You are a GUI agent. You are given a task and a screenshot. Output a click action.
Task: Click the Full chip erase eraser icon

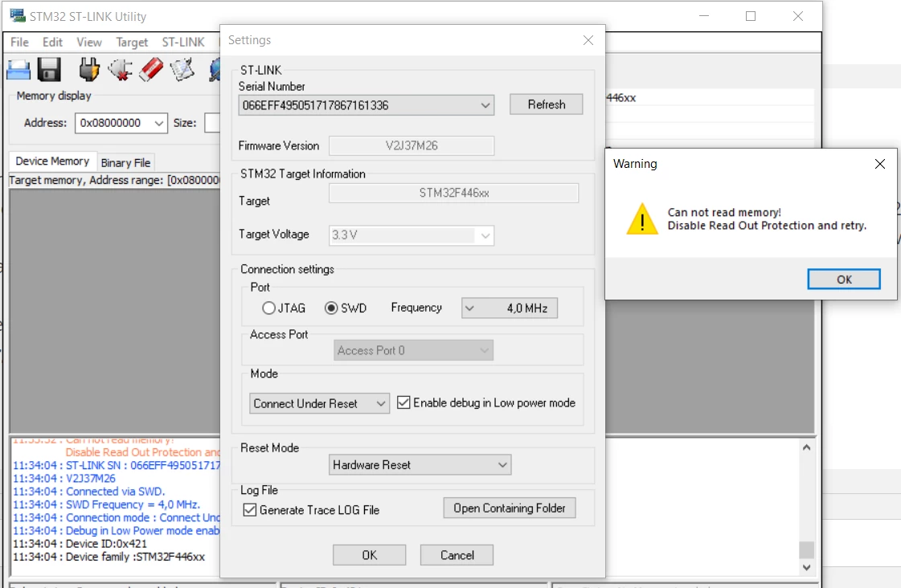(x=151, y=70)
